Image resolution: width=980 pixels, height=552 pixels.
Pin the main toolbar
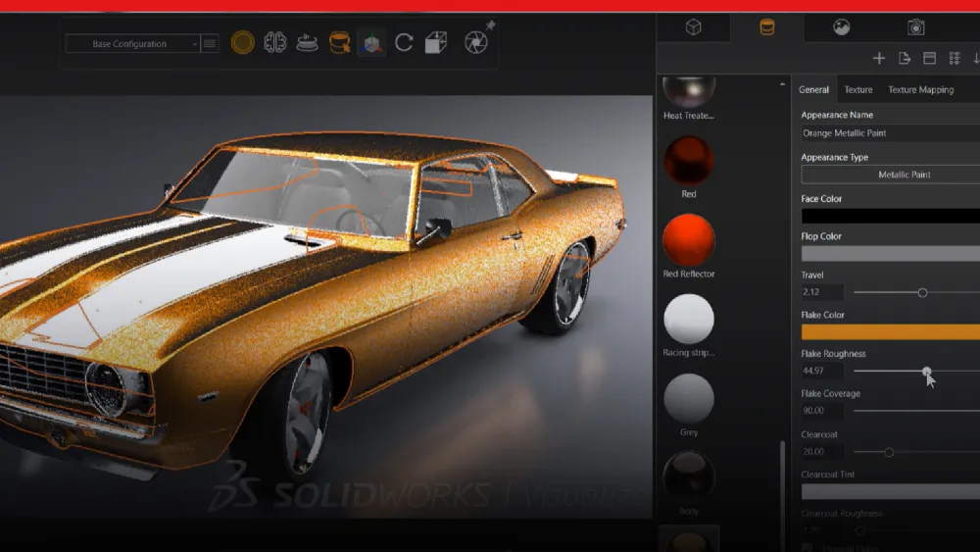click(491, 25)
